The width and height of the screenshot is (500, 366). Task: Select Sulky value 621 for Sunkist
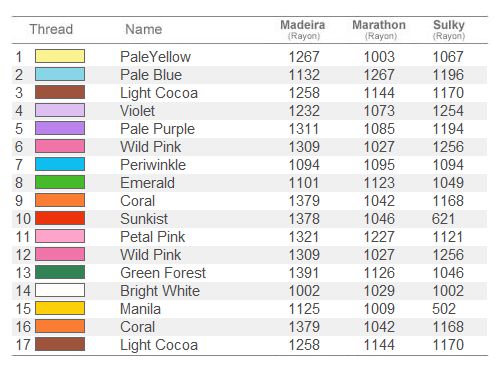[443, 219]
